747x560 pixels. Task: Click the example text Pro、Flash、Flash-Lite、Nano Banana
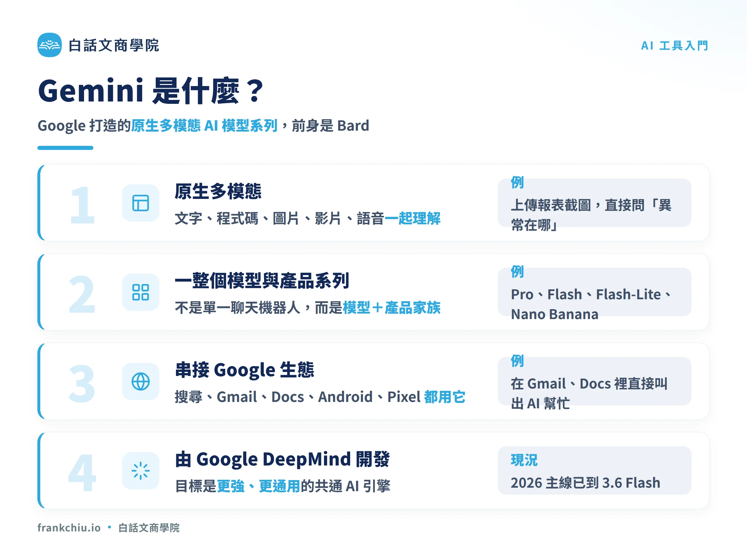591,304
